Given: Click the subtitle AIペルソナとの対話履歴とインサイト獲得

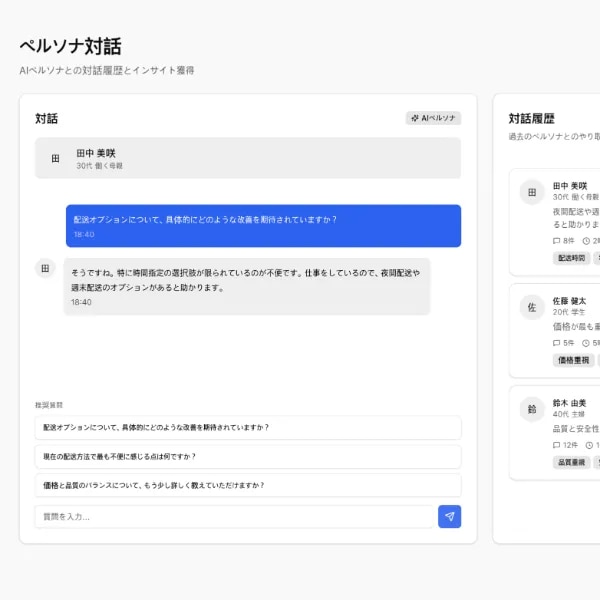Looking at the screenshot, I should (x=107, y=70).
